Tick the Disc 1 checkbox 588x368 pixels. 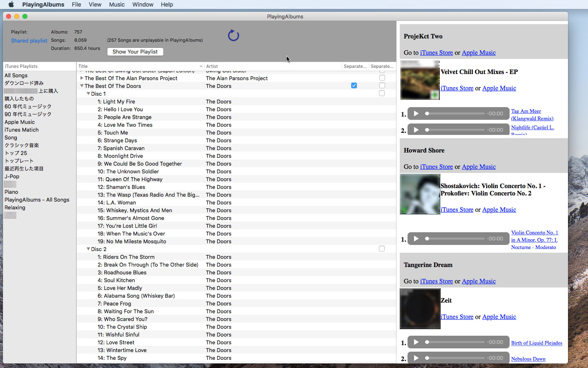pyautogui.click(x=382, y=93)
